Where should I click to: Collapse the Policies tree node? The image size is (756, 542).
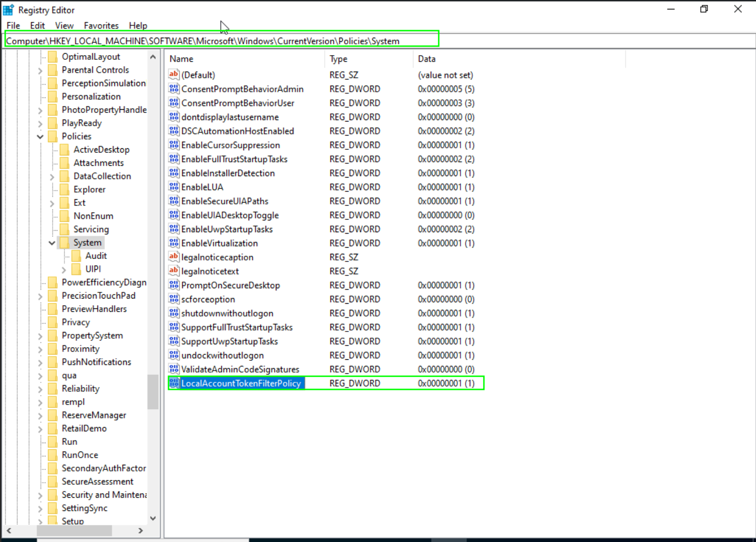(40, 137)
